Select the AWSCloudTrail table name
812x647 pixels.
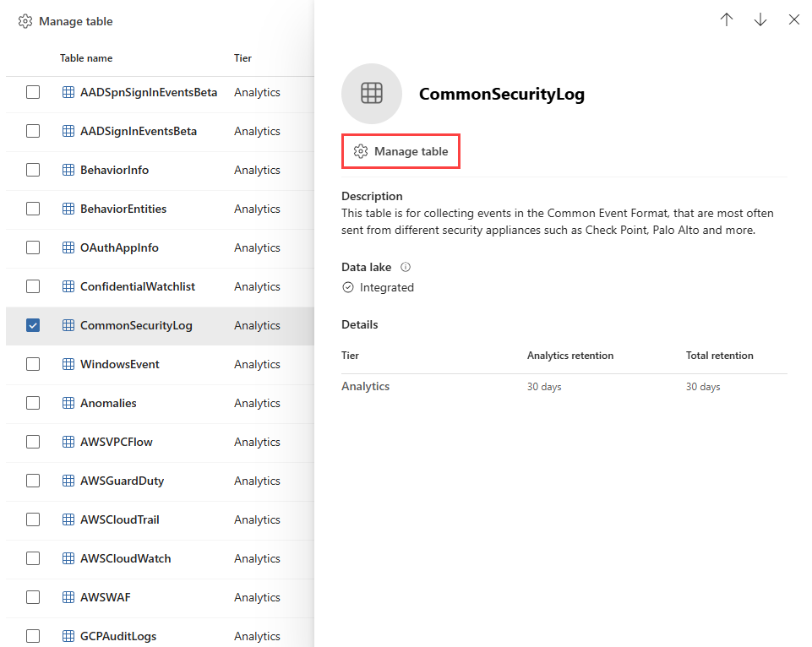coord(120,519)
